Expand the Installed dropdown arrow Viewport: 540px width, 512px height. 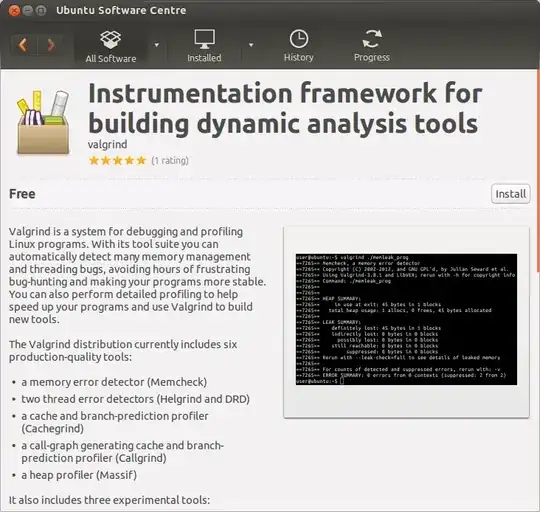(251, 45)
